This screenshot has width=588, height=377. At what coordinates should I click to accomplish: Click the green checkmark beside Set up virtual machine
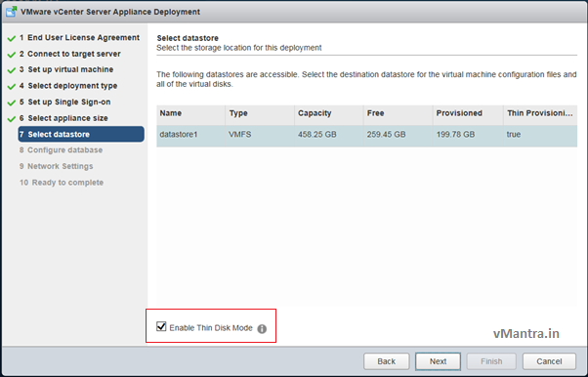[x=12, y=70]
